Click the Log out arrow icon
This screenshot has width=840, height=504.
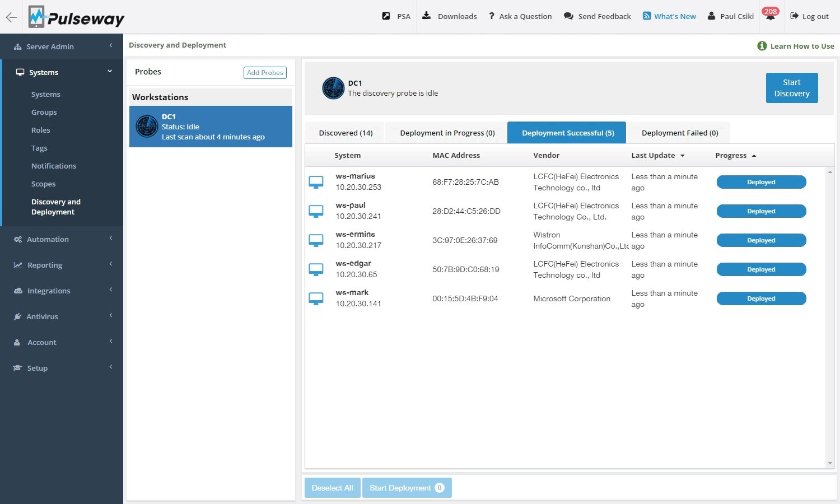point(794,16)
